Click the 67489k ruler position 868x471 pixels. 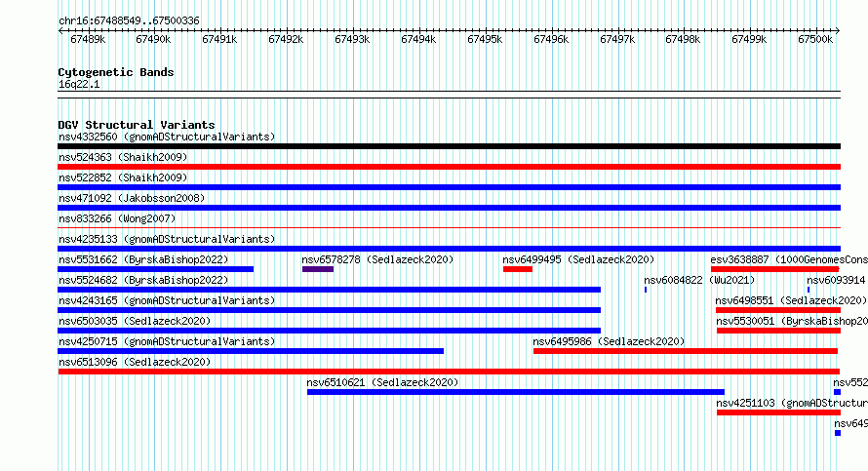click(88, 39)
